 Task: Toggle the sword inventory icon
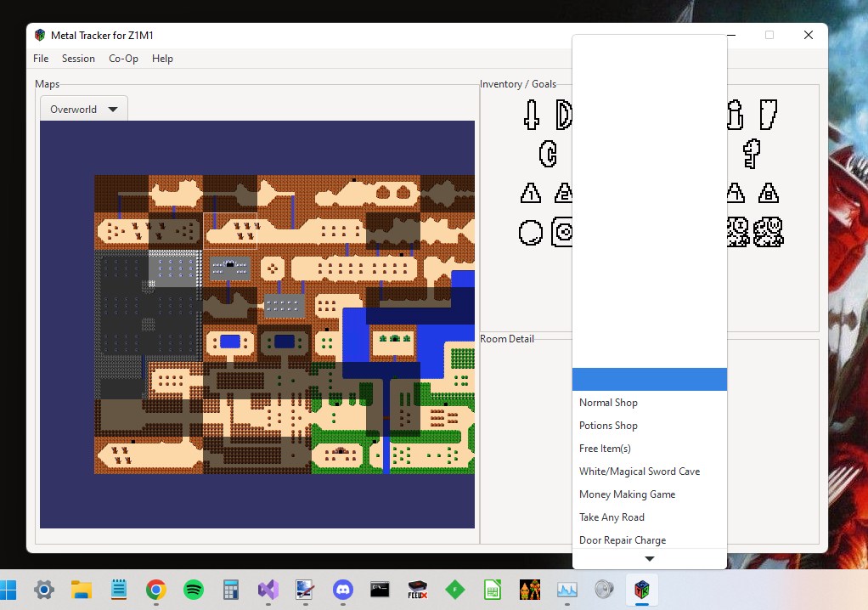point(530,115)
